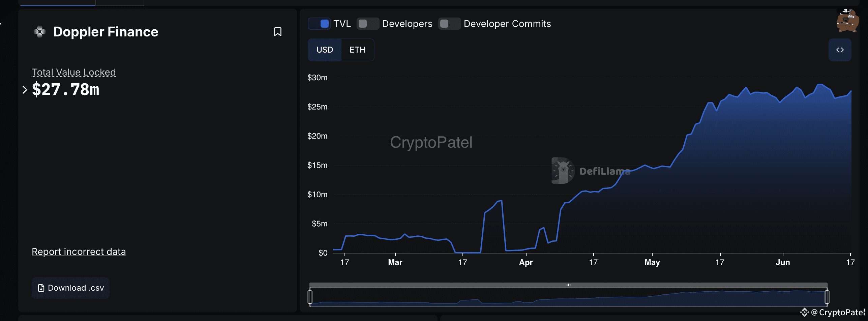868x321 pixels.
Task: Switch chart denomination to USD
Action: [325, 50]
